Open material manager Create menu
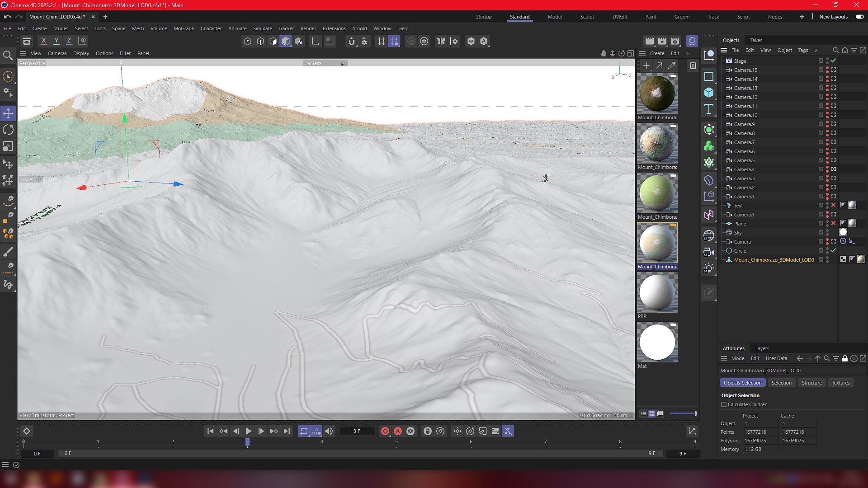 pyautogui.click(x=657, y=53)
